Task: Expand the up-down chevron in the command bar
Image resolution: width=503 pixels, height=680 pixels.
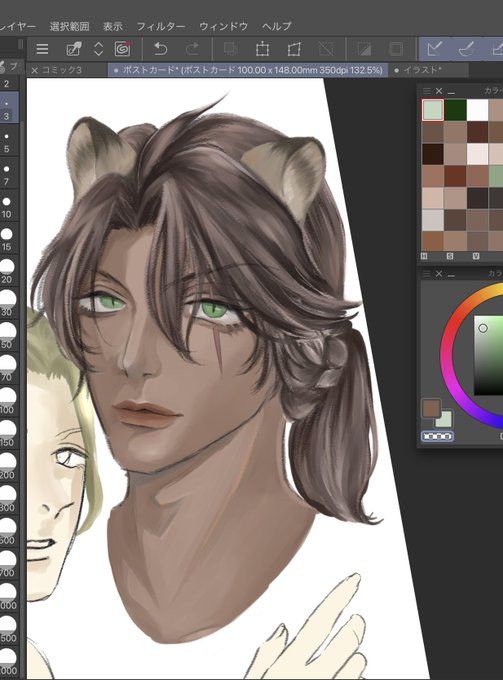Action: click(x=98, y=49)
